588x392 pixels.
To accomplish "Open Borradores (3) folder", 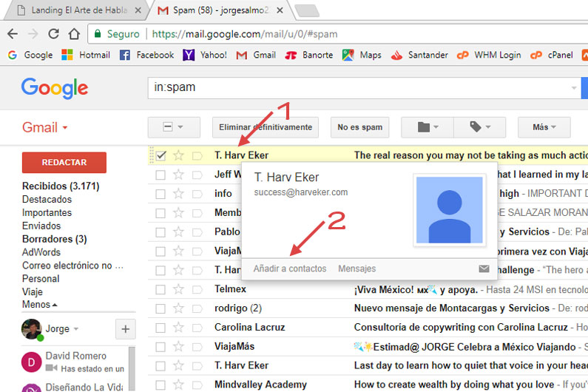I will pos(55,239).
